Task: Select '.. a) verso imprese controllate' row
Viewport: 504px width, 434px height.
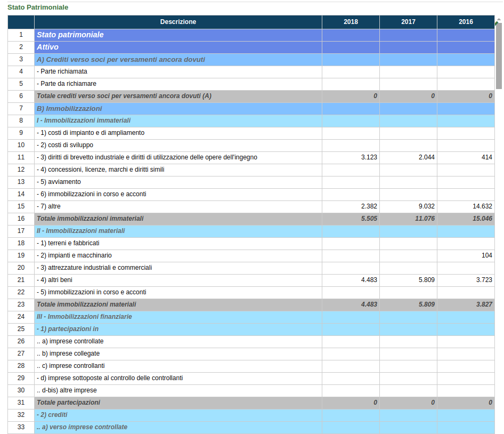Action: click(251, 427)
